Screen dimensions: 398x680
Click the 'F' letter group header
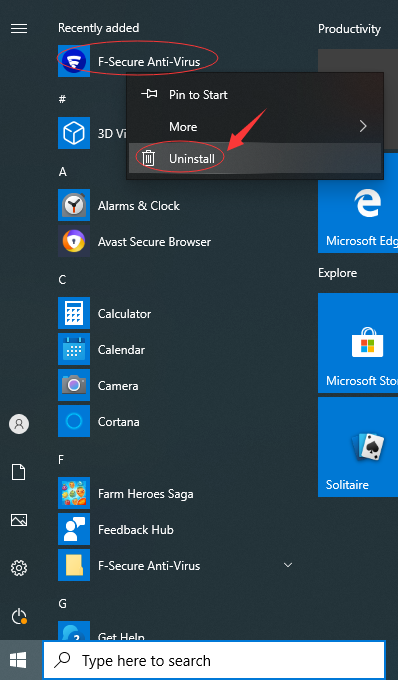click(61, 460)
